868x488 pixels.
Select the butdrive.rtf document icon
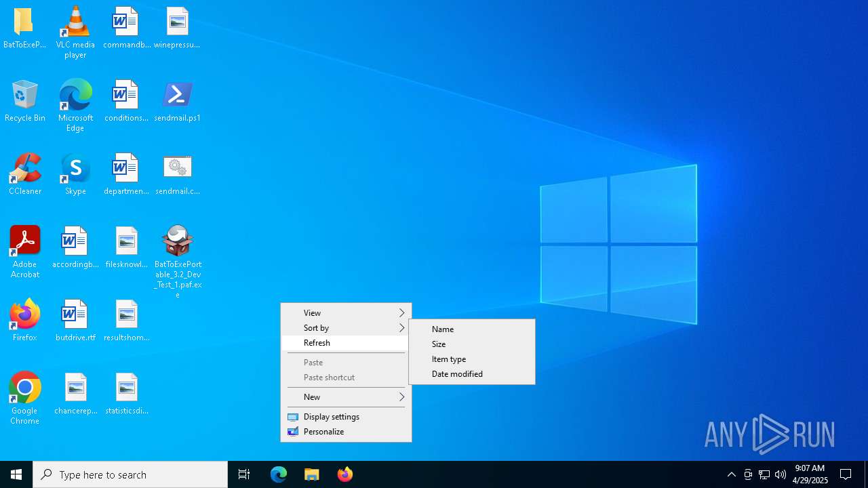(x=75, y=314)
